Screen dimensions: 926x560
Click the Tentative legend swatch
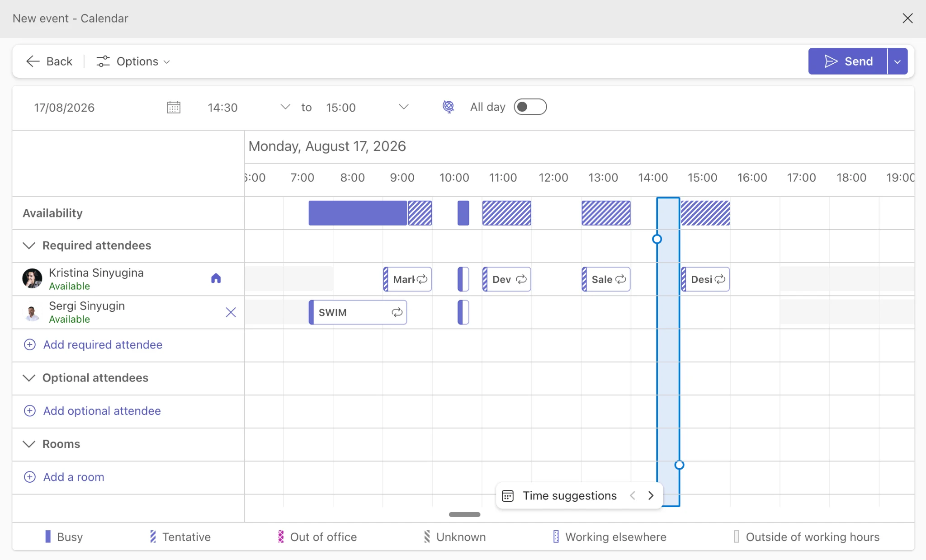[x=153, y=536]
